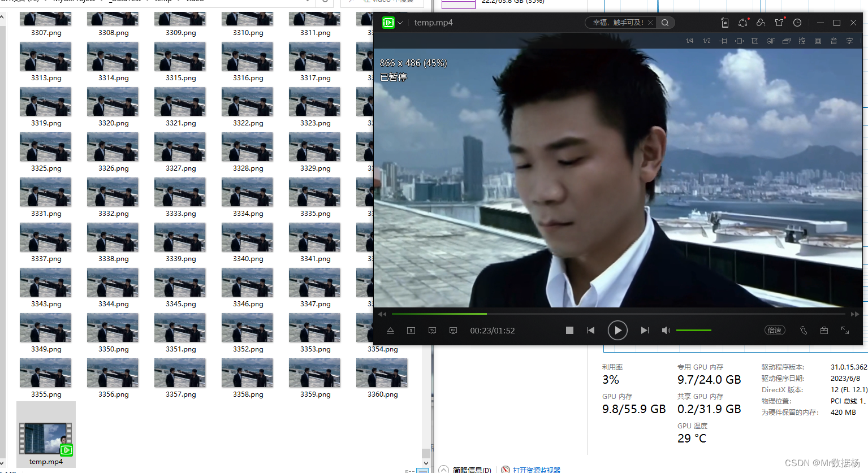
Task: Skip to the next track
Action: pyautogui.click(x=645, y=331)
